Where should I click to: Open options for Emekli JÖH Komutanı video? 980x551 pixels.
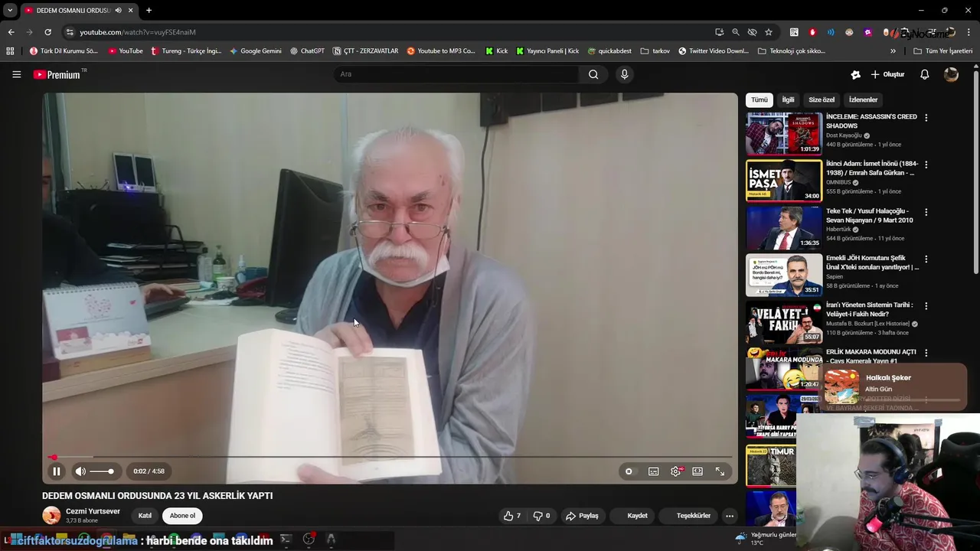(x=926, y=259)
